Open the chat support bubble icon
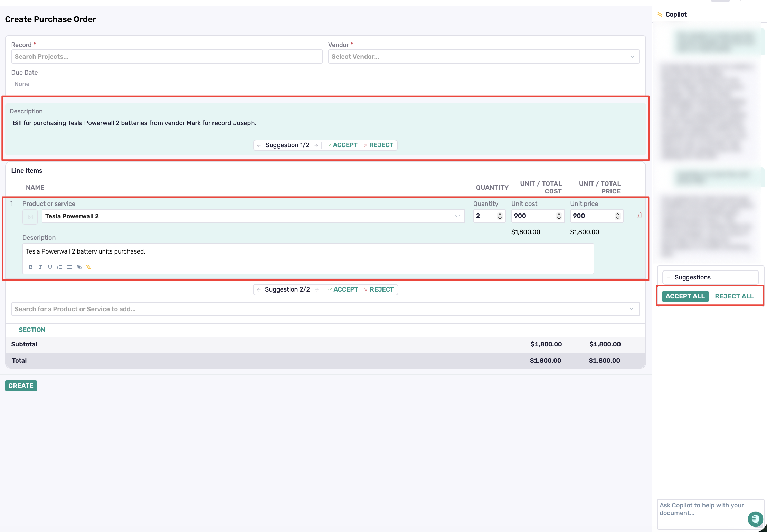Screen dimensions: 767x532 tap(755, 519)
